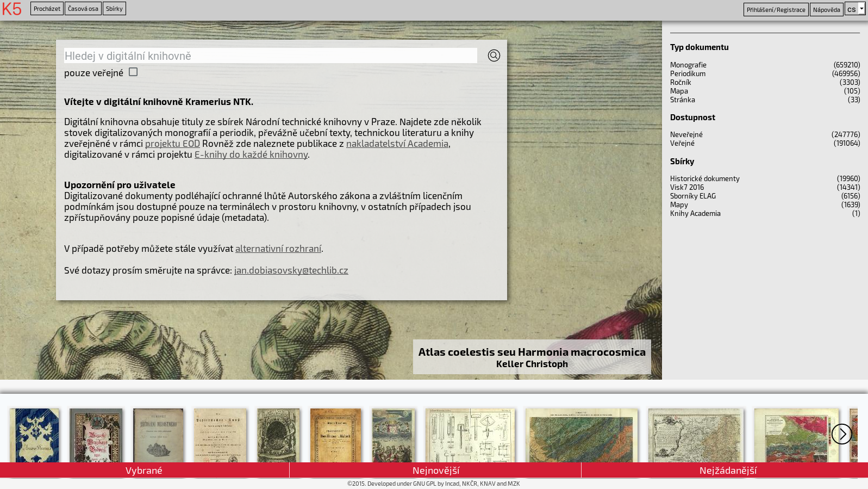Enable the 'pouze veřejné' checkbox
The height and width of the screenshot is (489, 868).
pyautogui.click(x=133, y=72)
